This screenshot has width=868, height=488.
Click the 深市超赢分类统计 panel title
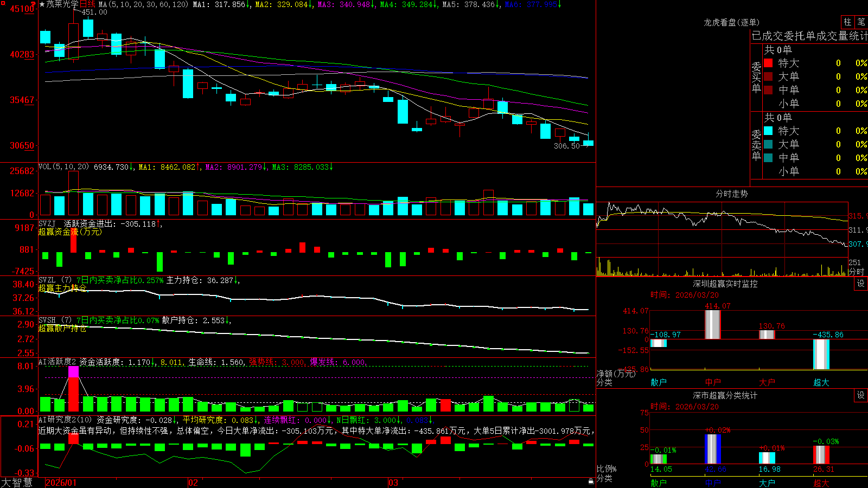(725, 395)
